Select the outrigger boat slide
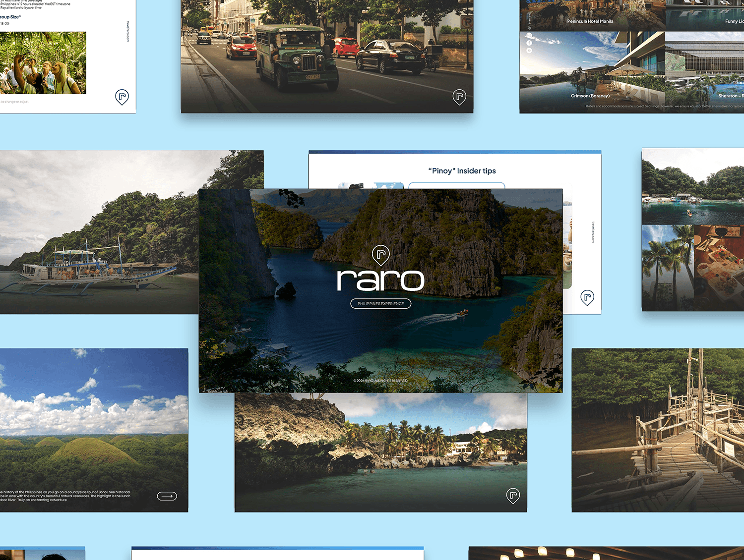This screenshot has width=744, height=560. tap(99, 232)
